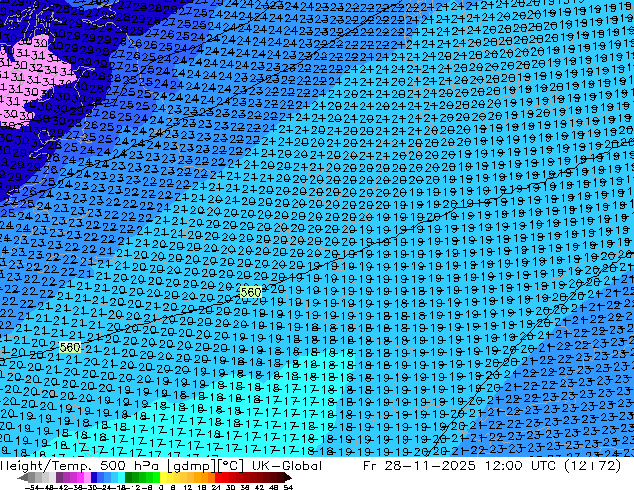Click the 560 contour label at the lower left

70,348
